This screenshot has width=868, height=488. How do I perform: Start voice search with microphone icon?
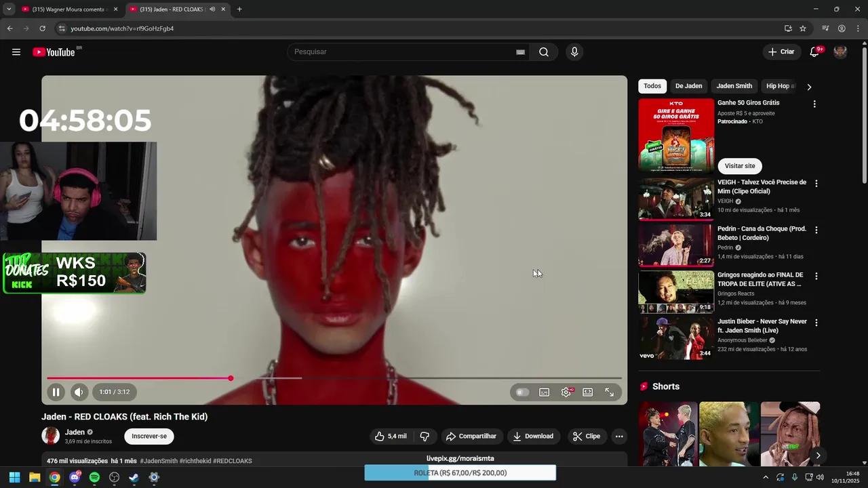click(x=574, y=52)
